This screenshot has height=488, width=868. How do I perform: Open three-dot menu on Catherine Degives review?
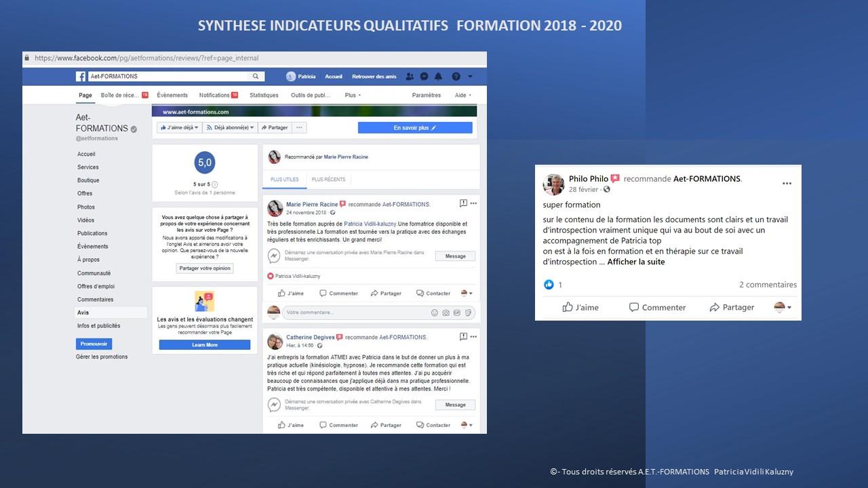point(473,336)
